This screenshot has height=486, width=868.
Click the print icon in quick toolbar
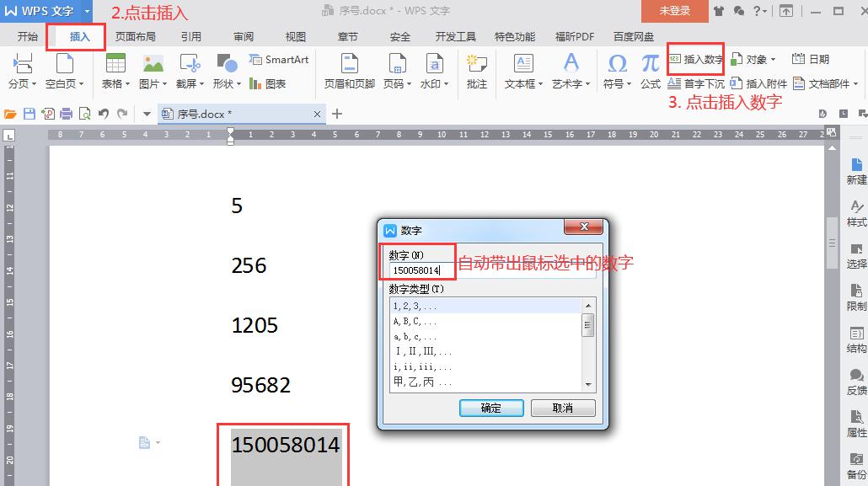pos(67,114)
